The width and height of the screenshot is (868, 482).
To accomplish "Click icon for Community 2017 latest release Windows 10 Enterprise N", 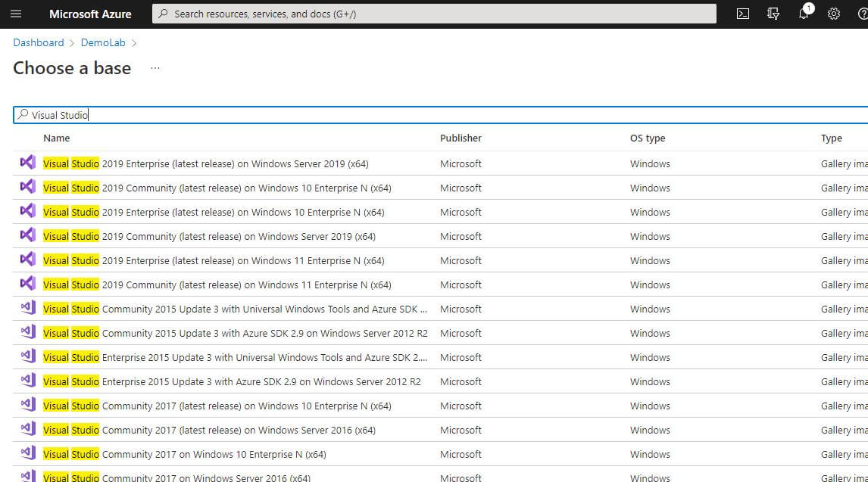I will pos(28,405).
